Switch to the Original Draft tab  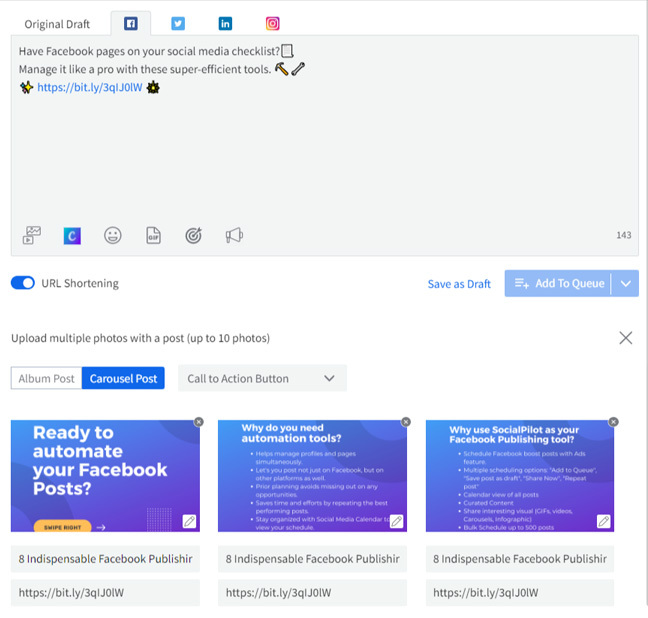[x=57, y=24]
